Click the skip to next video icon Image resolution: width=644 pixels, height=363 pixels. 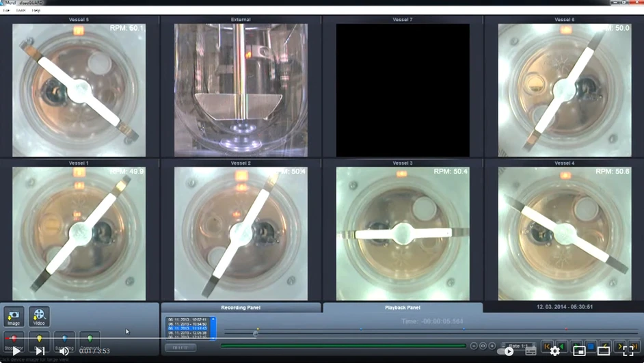pyautogui.click(x=40, y=351)
